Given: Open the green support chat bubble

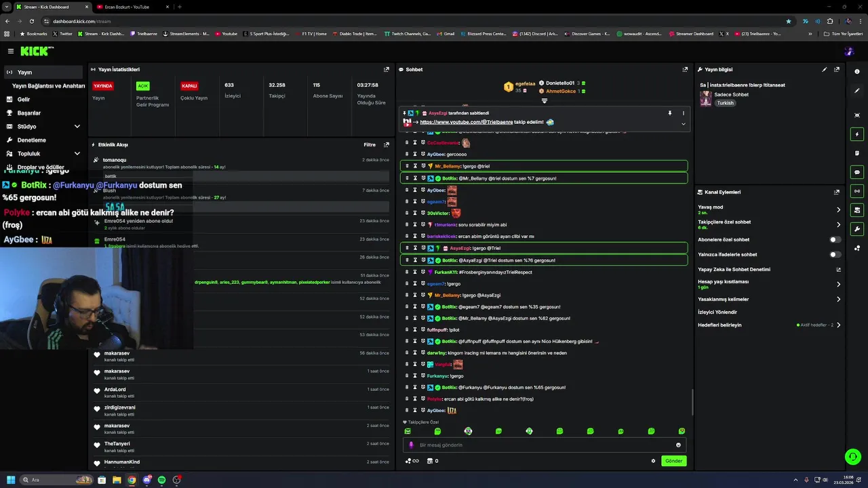Looking at the screenshot, I should (x=853, y=457).
